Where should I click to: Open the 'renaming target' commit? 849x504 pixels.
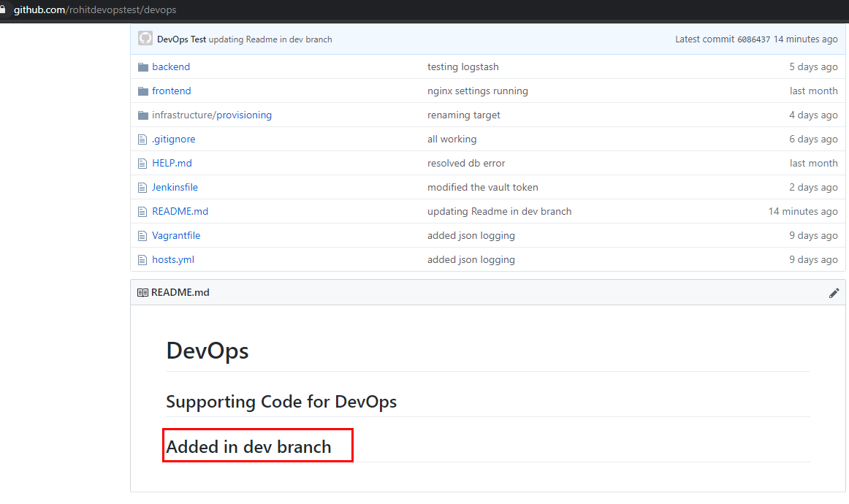[463, 115]
